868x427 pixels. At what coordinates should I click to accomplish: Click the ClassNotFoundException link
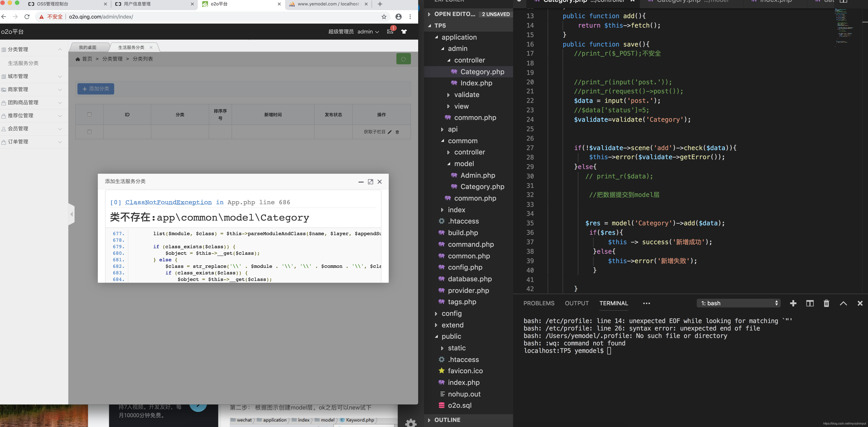click(x=169, y=202)
